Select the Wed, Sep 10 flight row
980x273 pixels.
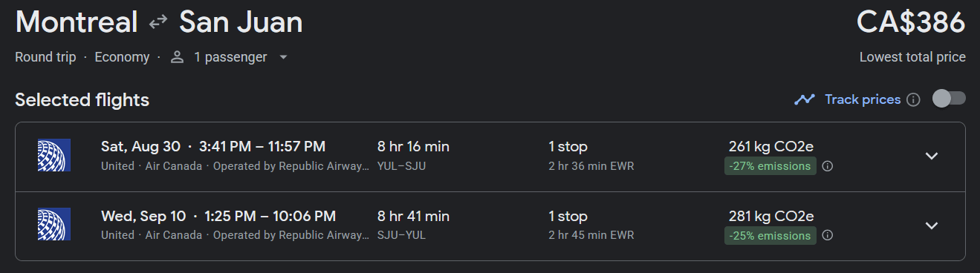click(490, 226)
